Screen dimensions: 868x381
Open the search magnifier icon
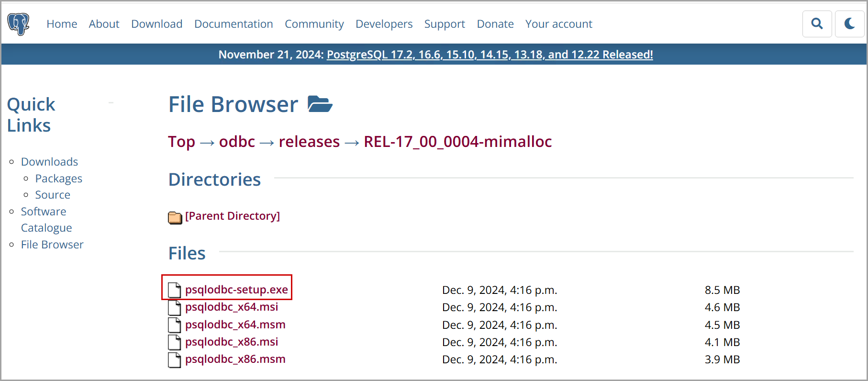click(x=817, y=24)
